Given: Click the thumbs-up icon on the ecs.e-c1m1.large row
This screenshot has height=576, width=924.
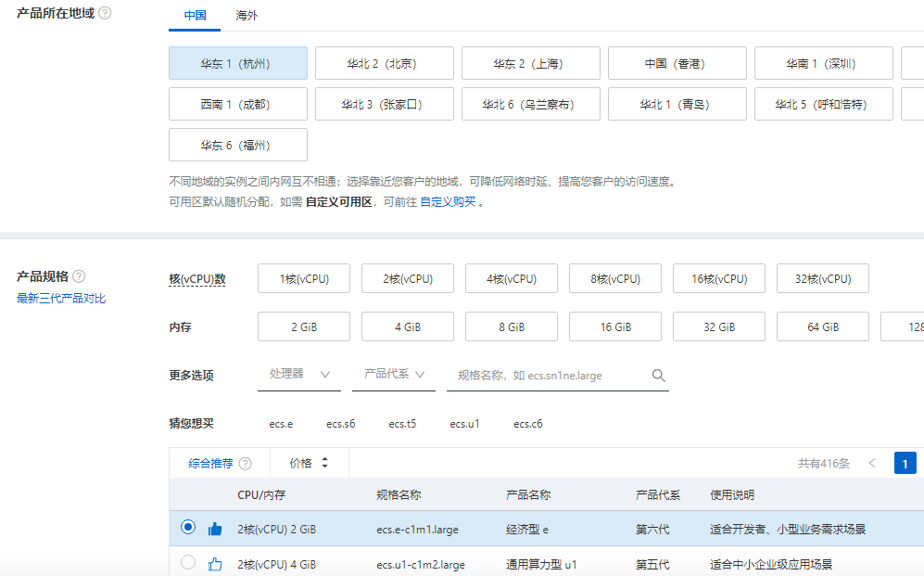Looking at the screenshot, I should point(217,529).
